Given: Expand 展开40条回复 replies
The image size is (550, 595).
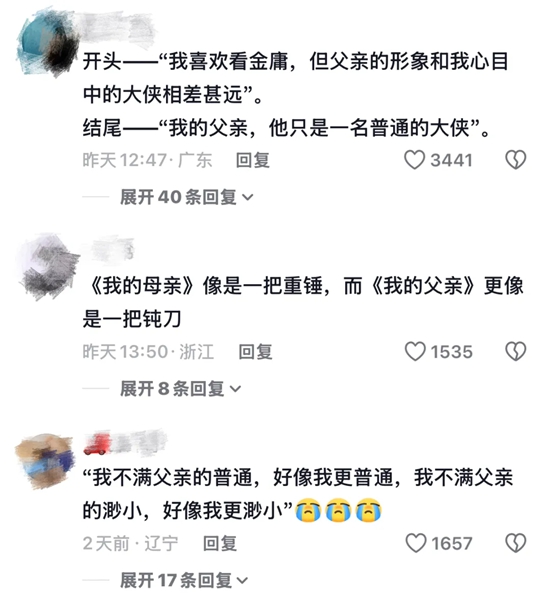Looking at the screenshot, I should tap(187, 197).
